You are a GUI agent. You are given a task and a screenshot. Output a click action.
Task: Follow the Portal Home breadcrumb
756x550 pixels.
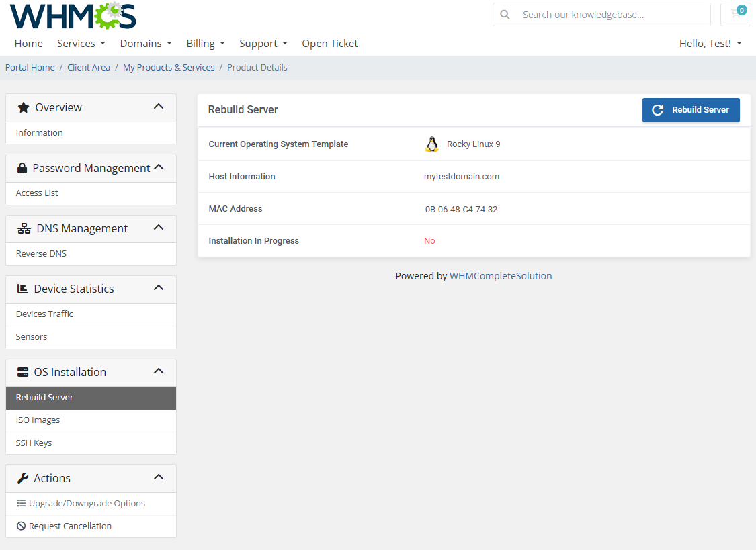pos(30,67)
